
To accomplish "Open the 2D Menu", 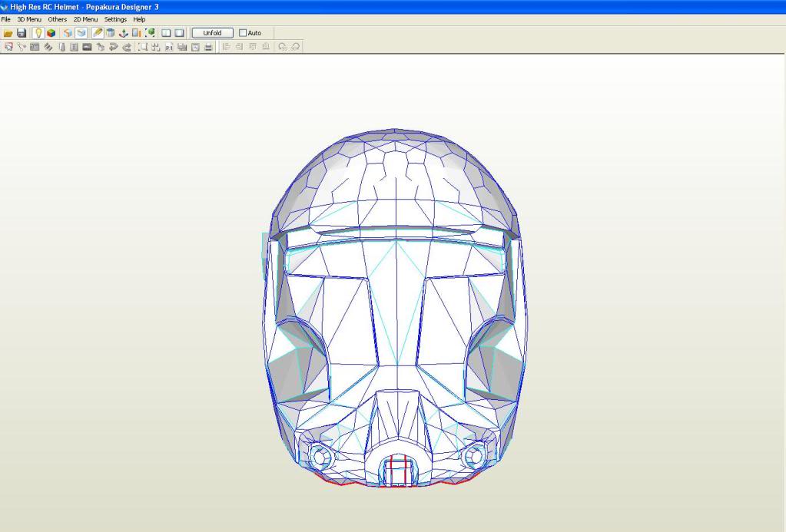I will (86, 19).
